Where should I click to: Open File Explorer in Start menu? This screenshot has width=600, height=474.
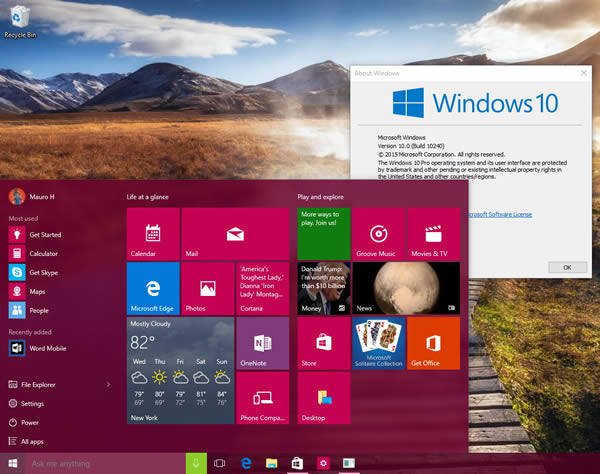click(x=32, y=384)
